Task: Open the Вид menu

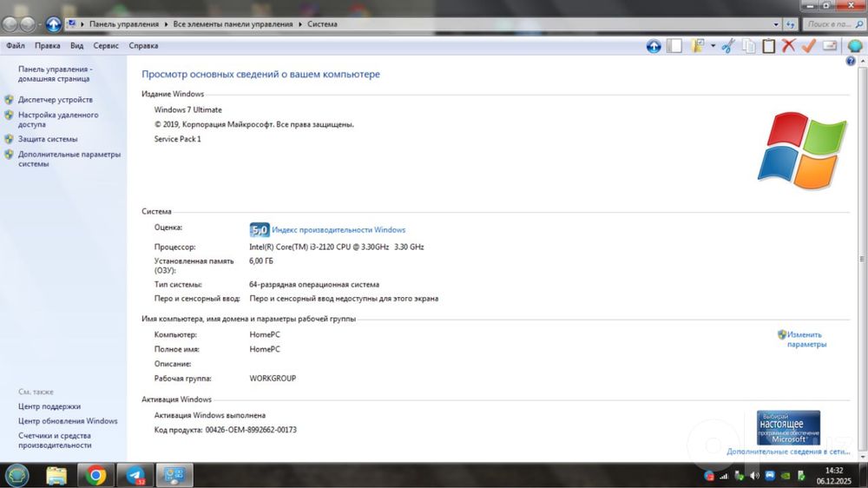Action: click(x=77, y=45)
